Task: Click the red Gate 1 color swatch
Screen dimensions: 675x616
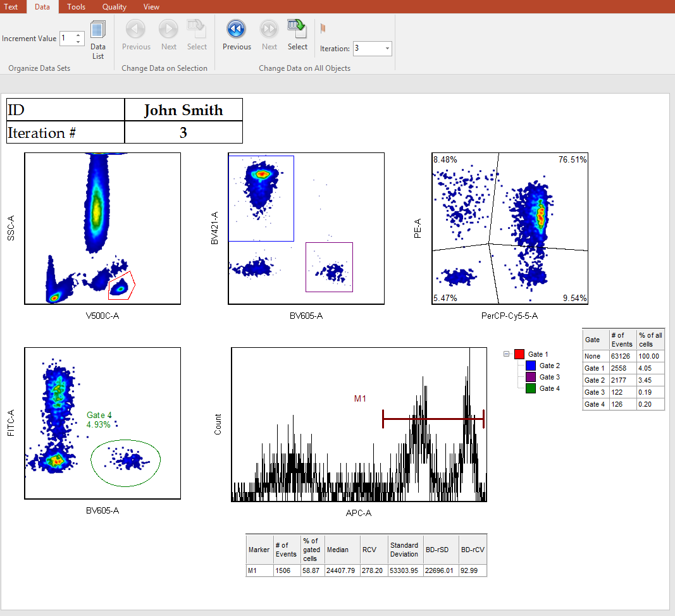Action: [x=519, y=354]
